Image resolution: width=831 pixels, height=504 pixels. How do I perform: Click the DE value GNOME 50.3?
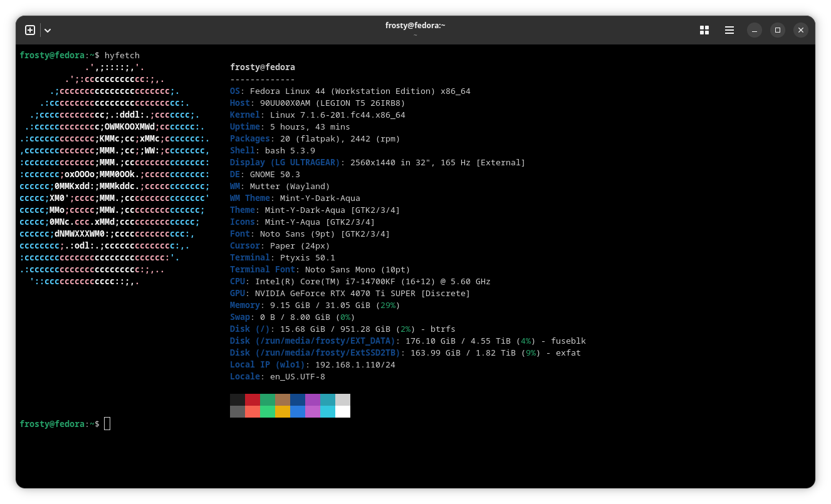click(x=275, y=174)
